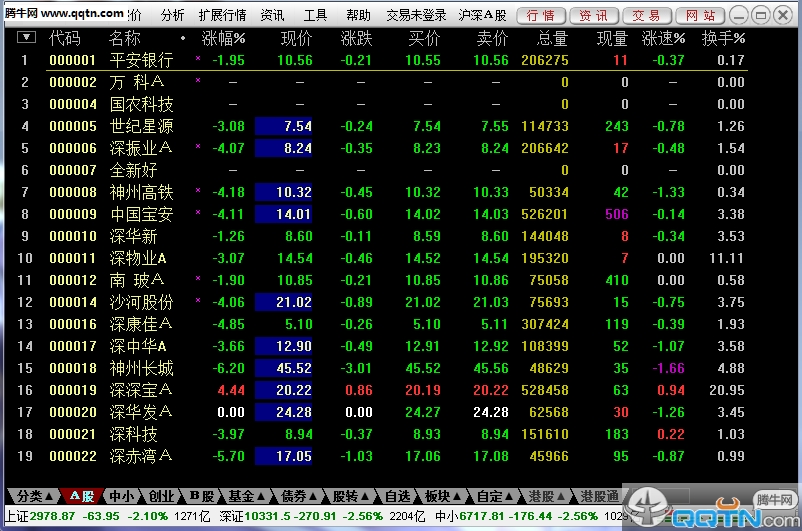Sort by 换手% column header

click(x=723, y=38)
